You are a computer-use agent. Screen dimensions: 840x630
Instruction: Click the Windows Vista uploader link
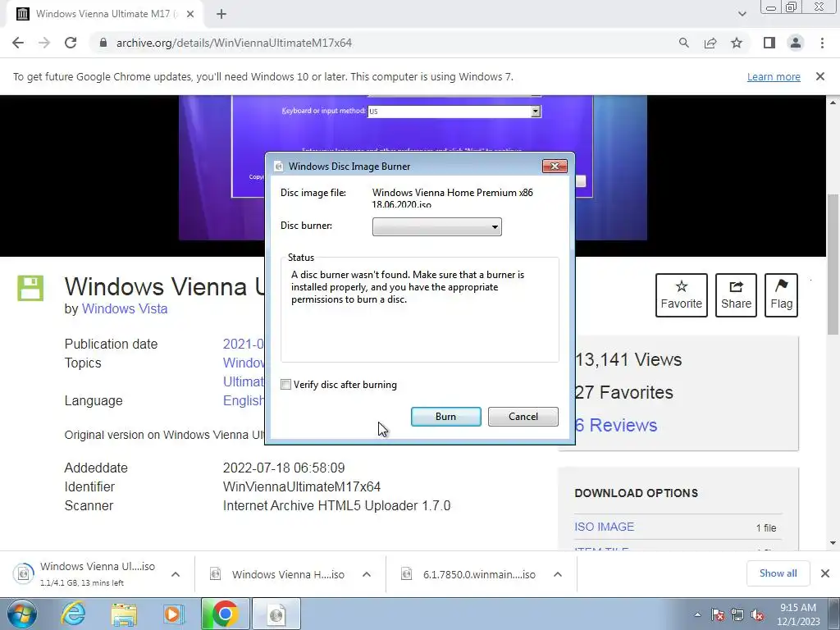125,308
